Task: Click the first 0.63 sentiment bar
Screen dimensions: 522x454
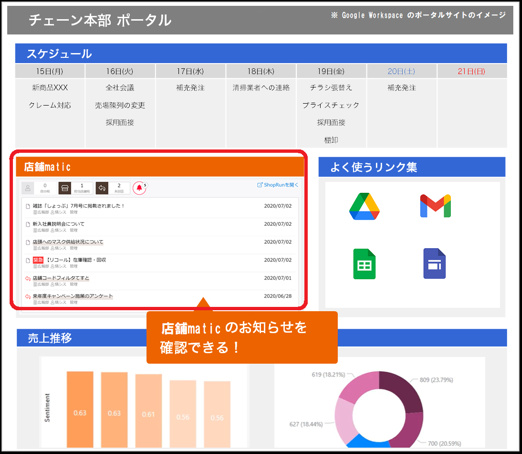Action: click(x=80, y=409)
